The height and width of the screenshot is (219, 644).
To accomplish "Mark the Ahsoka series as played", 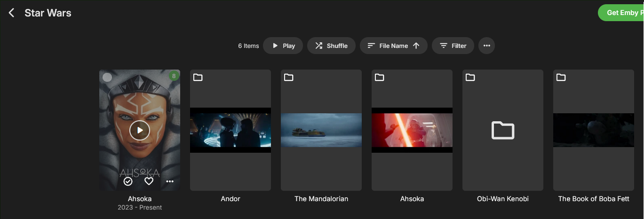I will coord(128,181).
